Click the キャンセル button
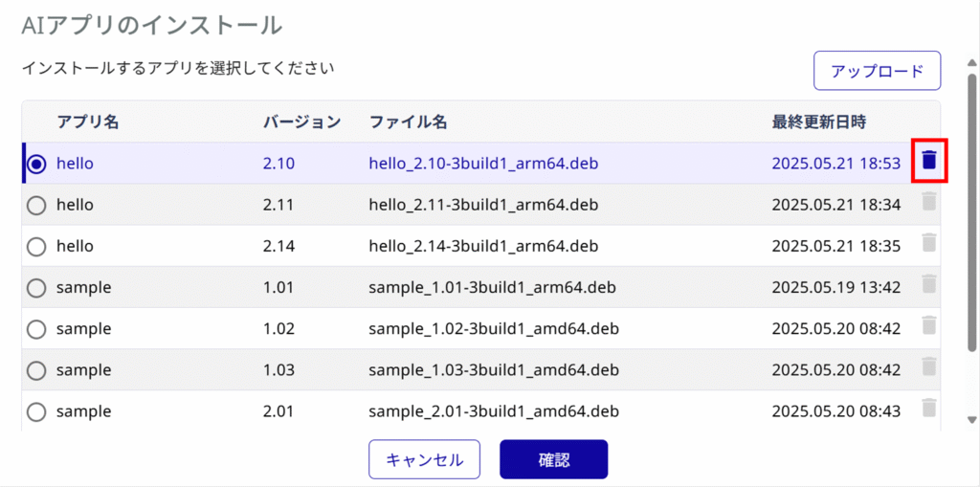The image size is (980, 487). coord(424,459)
